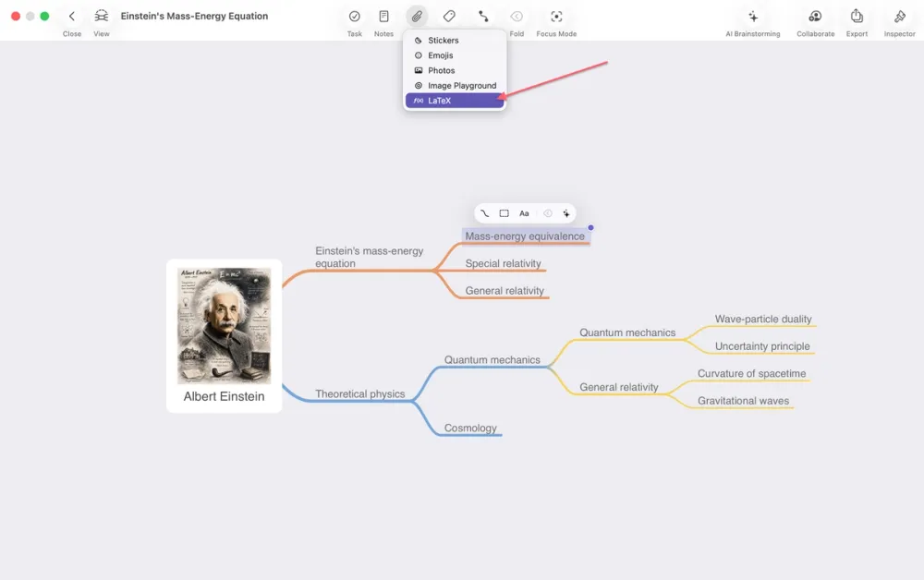Click the AI sparkle icon in floating toolbar
The height and width of the screenshot is (580, 924).
pos(566,213)
